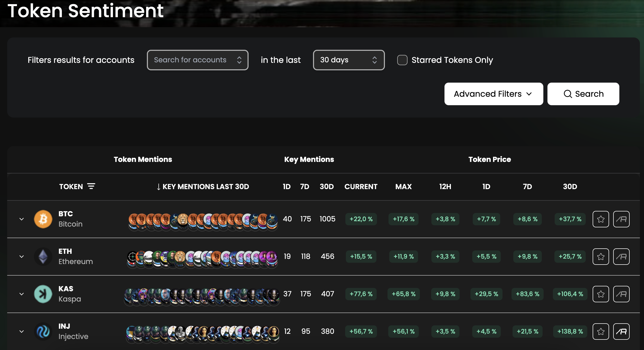
Task: Star the BTC Bitcoin token
Action: point(601,219)
